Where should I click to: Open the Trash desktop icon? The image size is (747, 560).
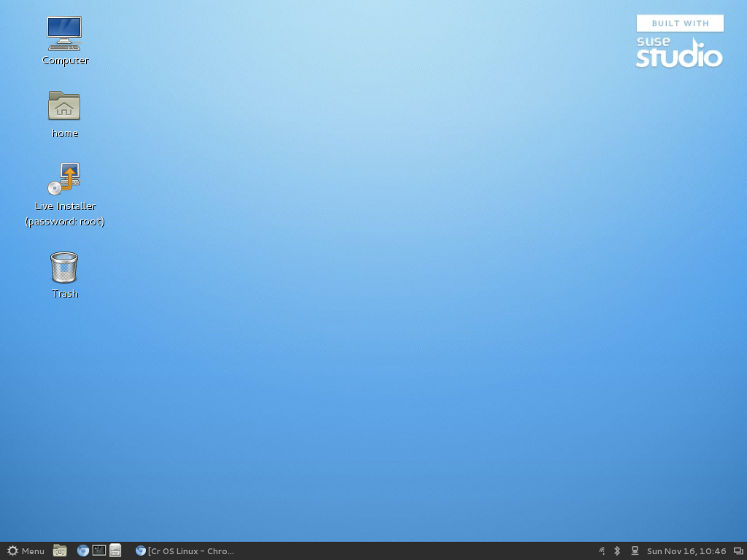64,267
